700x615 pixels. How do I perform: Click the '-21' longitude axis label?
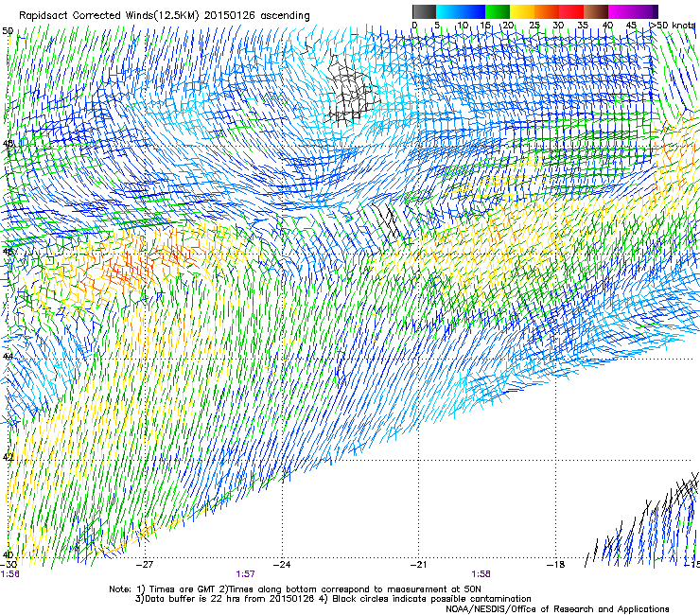pos(418,564)
